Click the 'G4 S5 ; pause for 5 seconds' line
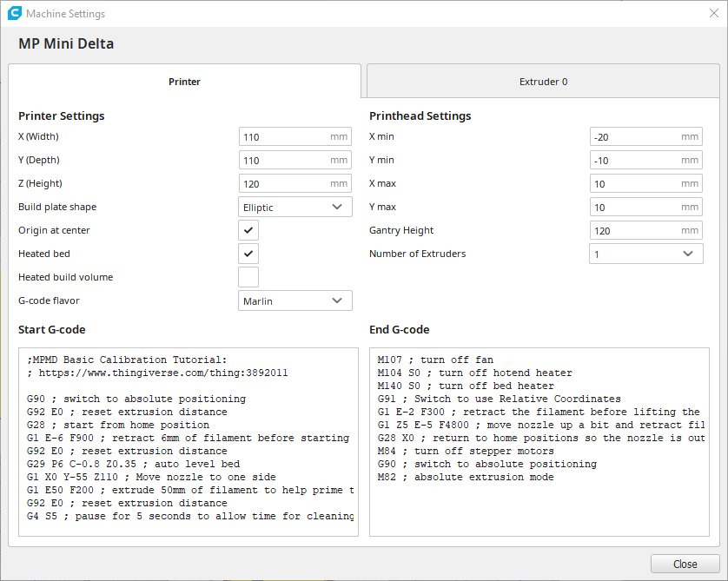This screenshot has width=728, height=581. (x=190, y=516)
